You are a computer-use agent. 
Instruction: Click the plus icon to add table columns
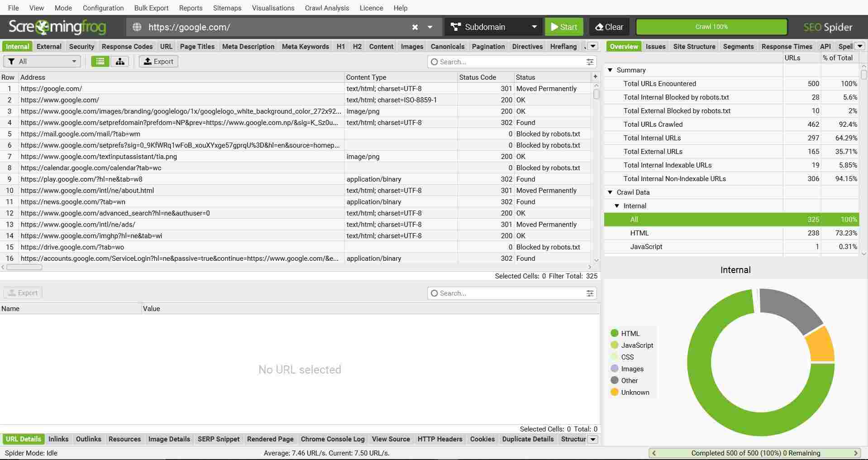click(x=596, y=77)
